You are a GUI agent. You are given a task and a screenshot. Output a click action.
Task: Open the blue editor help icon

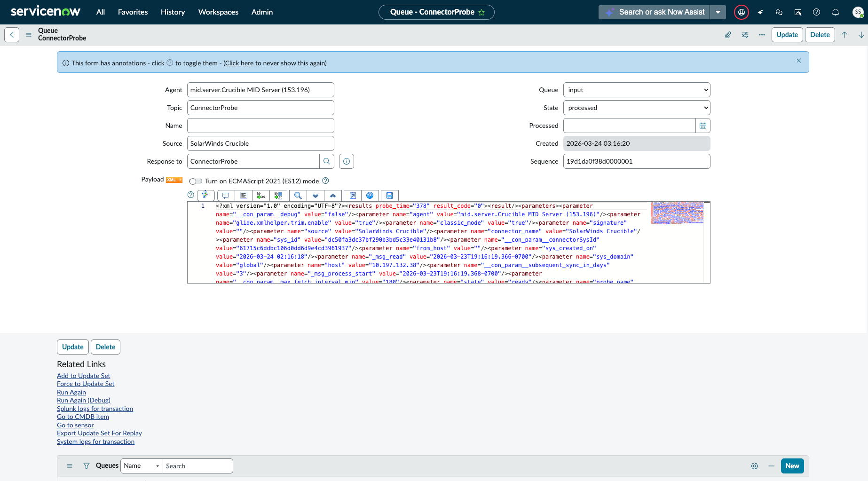370,195
